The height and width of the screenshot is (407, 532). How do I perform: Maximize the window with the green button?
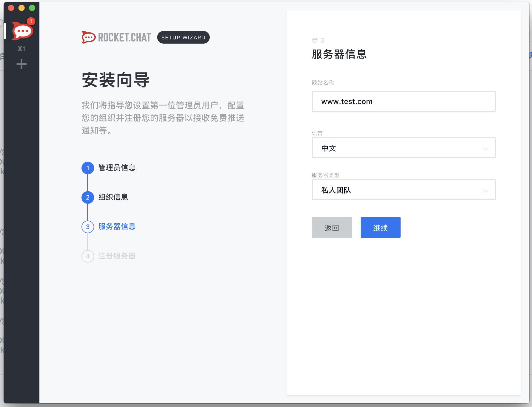pyautogui.click(x=32, y=8)
